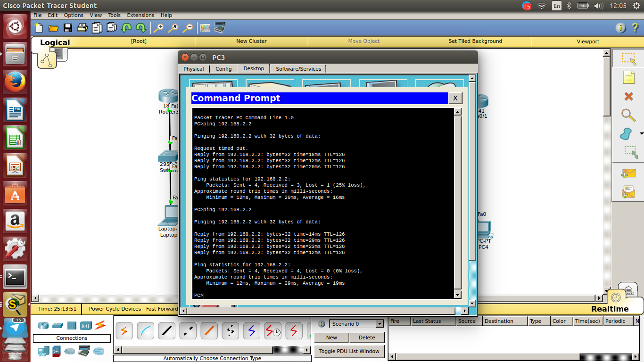This screenshot has width=644, height=362.
Task: Pick the Copper Straight-Through cable
Action: (167, 331)
